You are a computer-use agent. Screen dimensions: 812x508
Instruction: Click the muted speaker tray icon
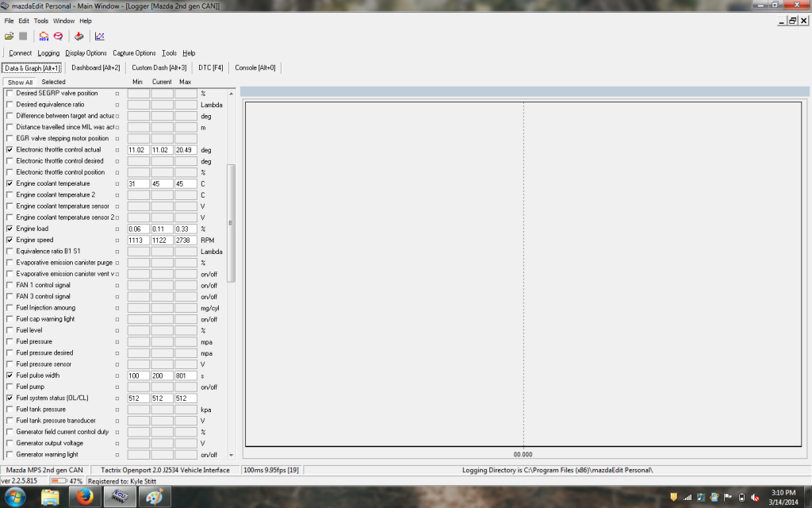click(755, 497)
